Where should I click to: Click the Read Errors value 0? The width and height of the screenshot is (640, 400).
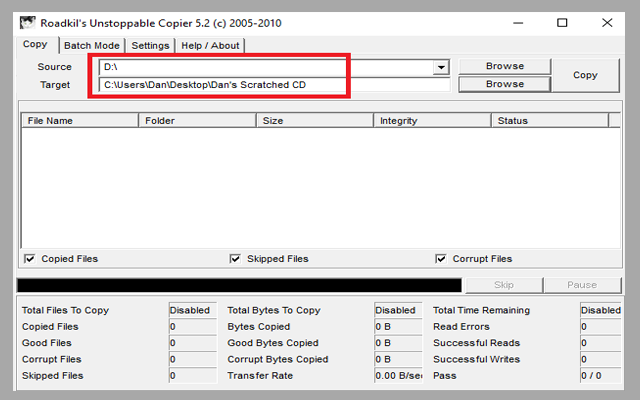pyautogui.click(x=601, y=327)
